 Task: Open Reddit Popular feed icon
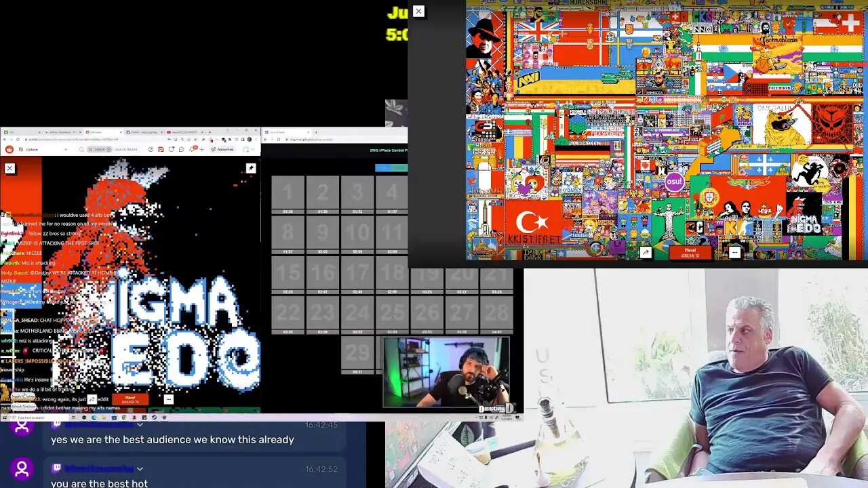tap(151, 149)
